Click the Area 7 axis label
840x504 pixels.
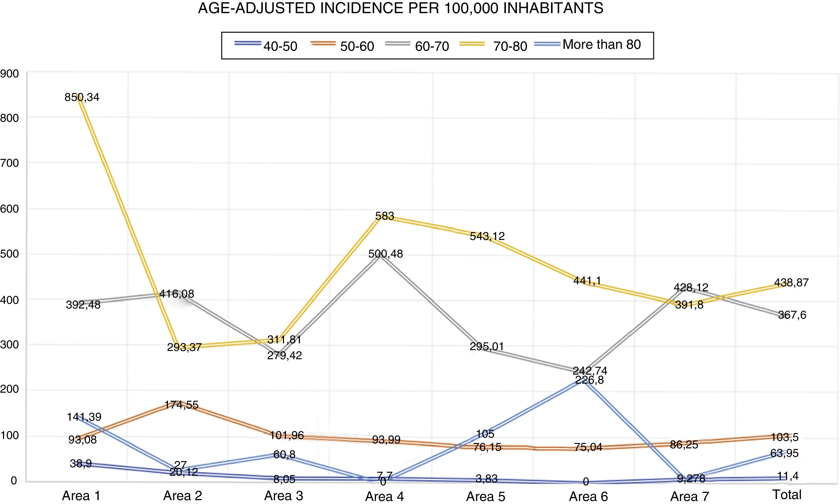[x=689, y=497]
